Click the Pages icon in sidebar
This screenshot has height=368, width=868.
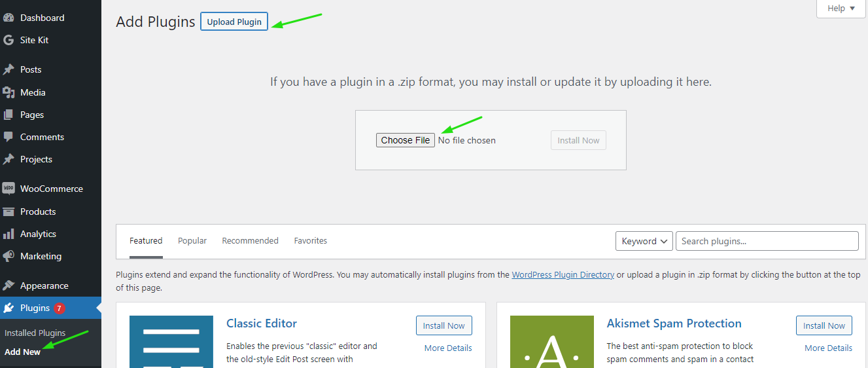coord(9,115)
